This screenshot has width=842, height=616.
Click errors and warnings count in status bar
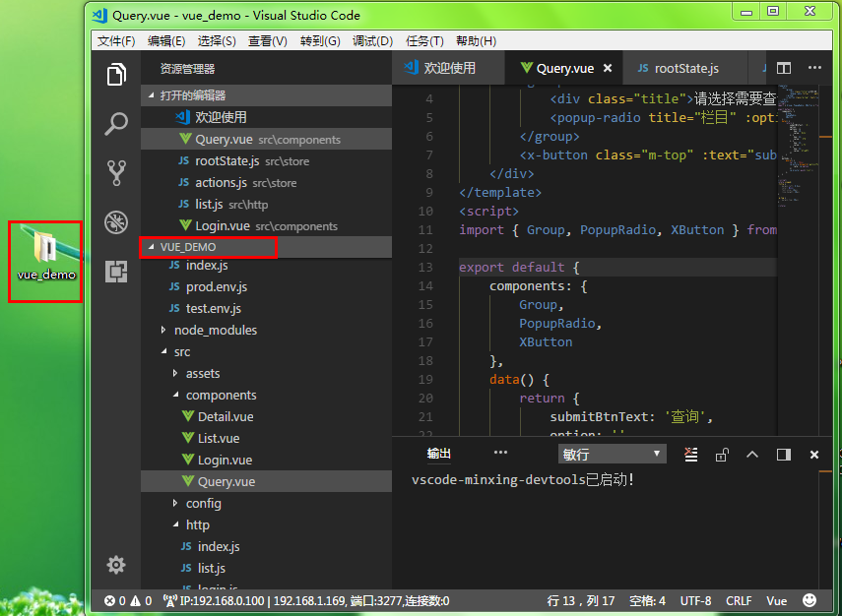click(128, 601)
